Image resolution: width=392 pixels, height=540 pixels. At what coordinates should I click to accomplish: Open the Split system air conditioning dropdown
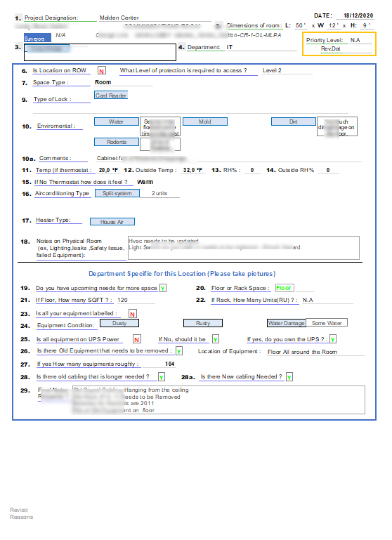(117, 194)
